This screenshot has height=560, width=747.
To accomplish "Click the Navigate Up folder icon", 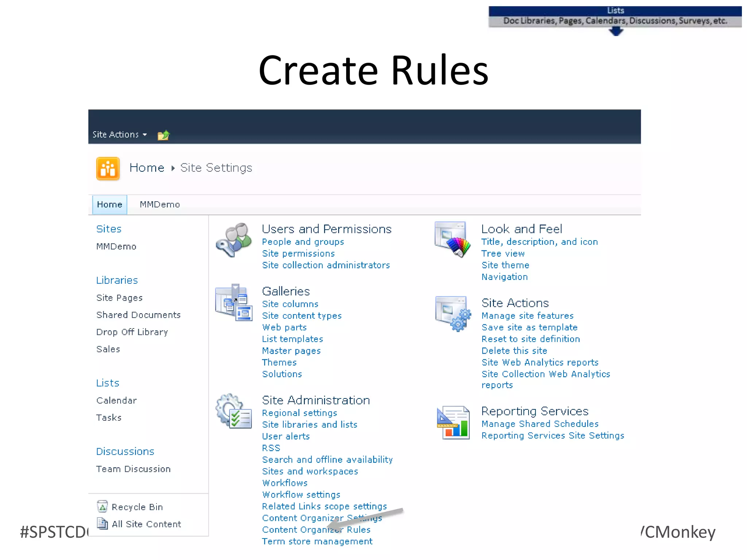I will point(163,135).
